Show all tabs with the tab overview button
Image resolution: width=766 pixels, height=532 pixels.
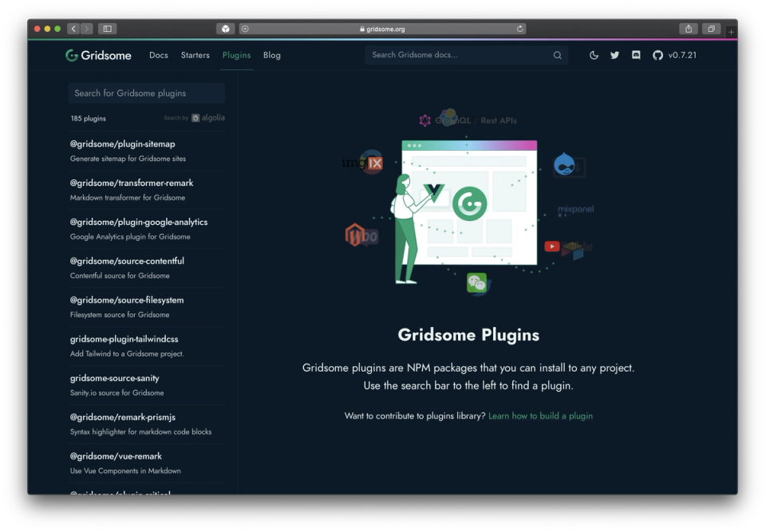[x=711, y=29]
